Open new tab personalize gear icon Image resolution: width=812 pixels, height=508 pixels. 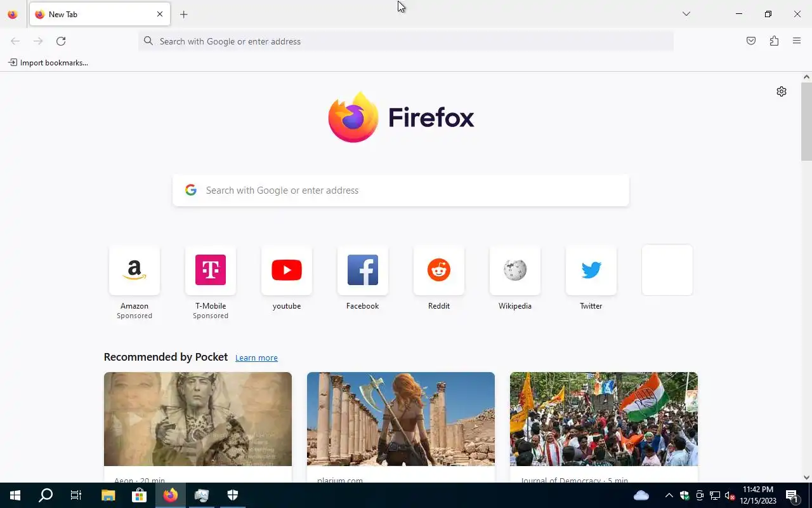tap(782, 91)
